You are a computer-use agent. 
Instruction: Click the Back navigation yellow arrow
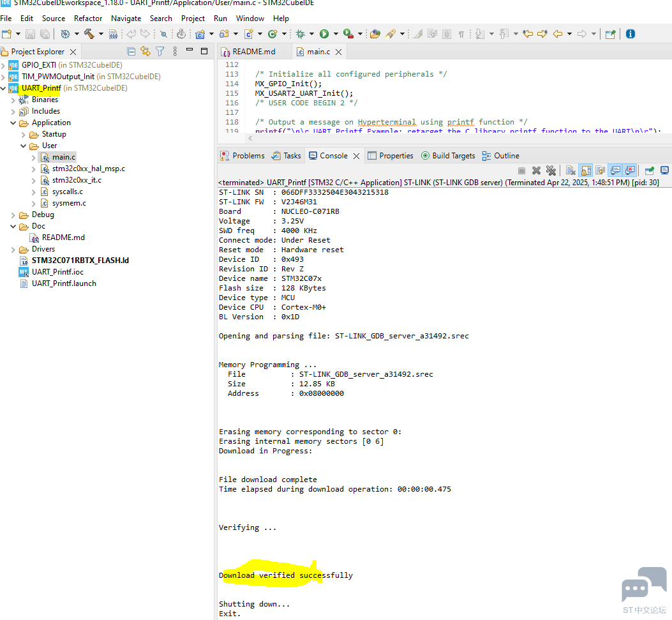(558, 34)
